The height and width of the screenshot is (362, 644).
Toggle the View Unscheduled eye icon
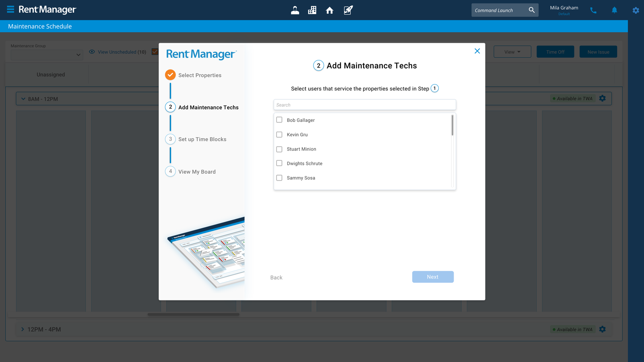point(92,52)
